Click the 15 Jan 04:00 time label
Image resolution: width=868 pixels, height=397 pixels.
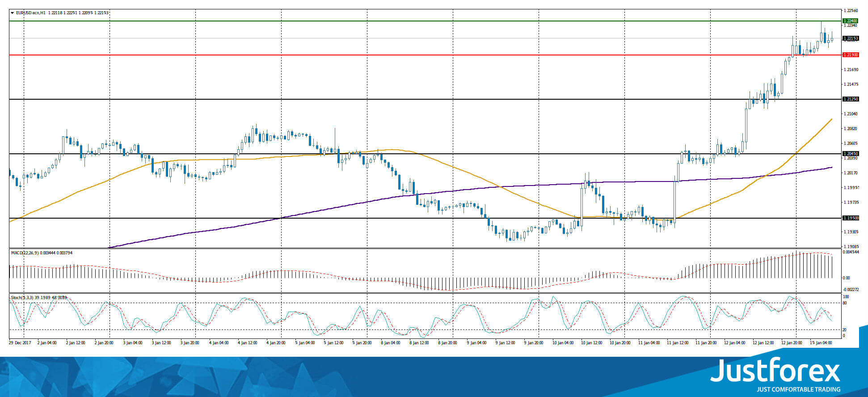pyautogui.click(x=821, y=343)
